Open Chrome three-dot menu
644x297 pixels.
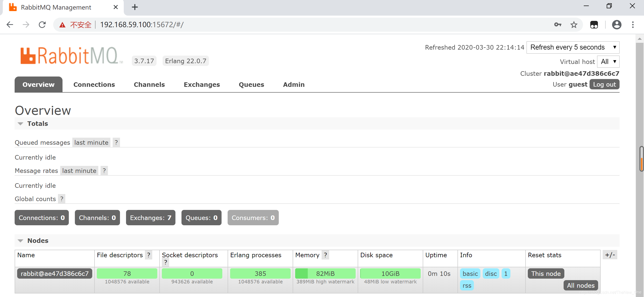click(633, 25)
